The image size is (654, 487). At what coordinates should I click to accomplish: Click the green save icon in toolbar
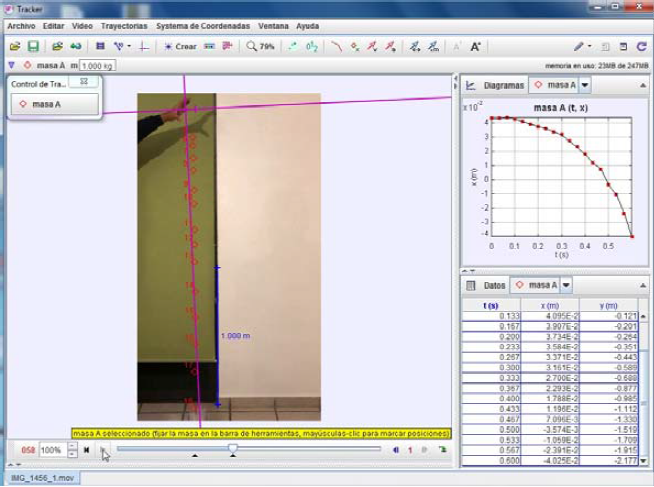[x=33, y=46]
